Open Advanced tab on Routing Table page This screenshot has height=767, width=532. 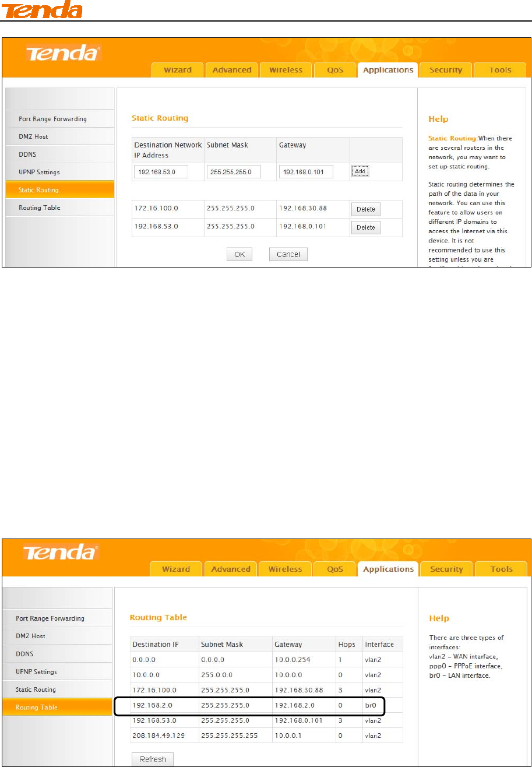point(231,569)
